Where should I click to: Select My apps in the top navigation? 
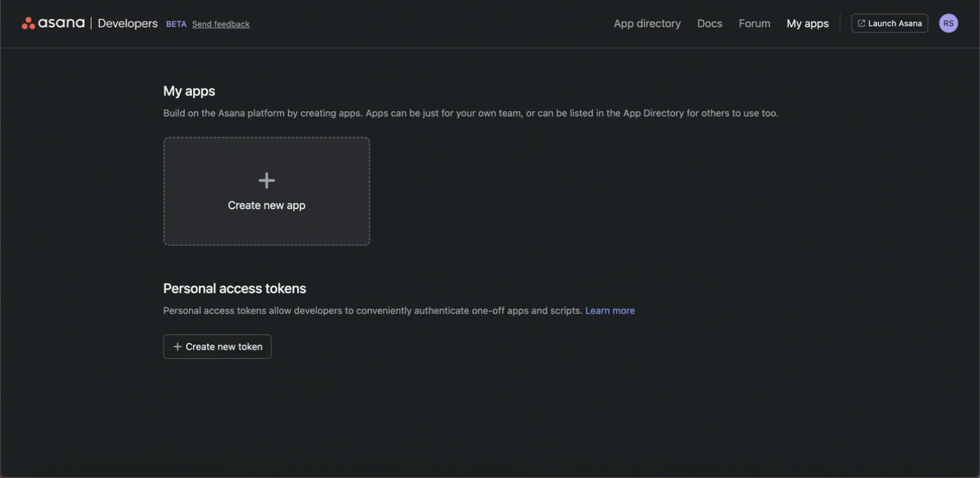(808, 23)
